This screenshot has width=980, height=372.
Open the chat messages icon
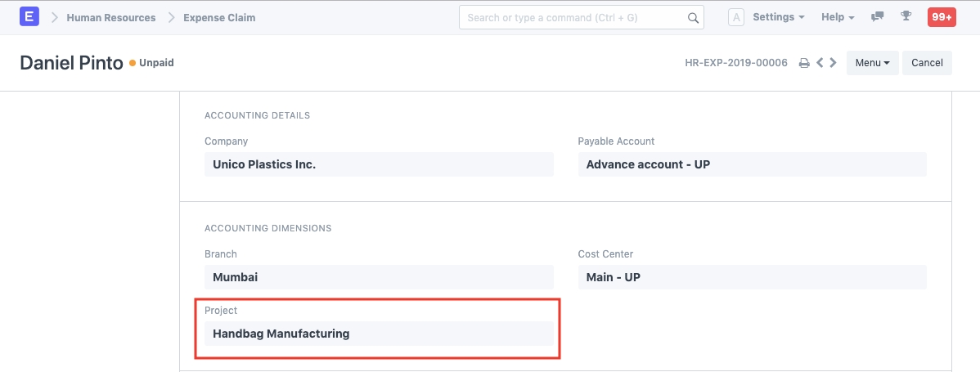pos(878,17)
